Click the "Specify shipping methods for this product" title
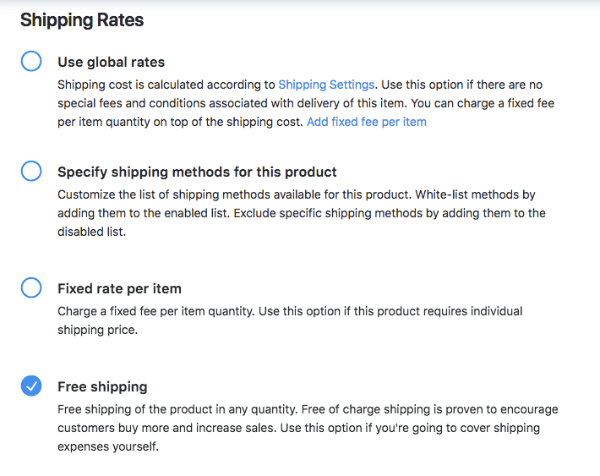Viewport: 600px width, 476px height. coord(197,171)
